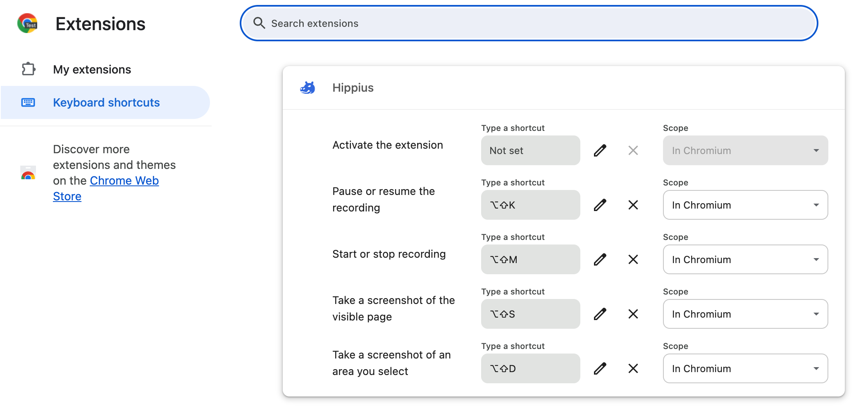Go to My extensions page
Screen dimensions: 868x413
pyautogui.click(x=92, y=69)
